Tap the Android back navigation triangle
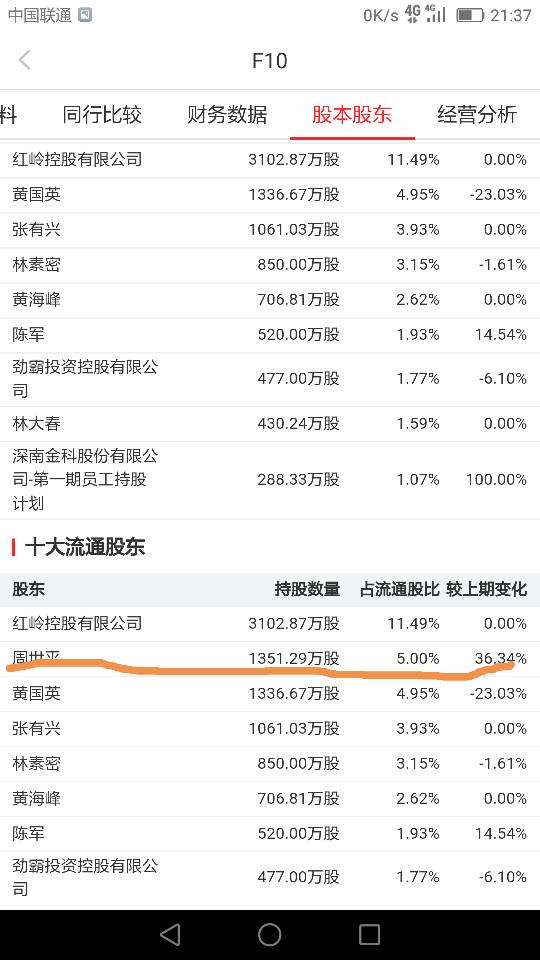The width and height of the screenshot is (540, 960). coord(170,935)
